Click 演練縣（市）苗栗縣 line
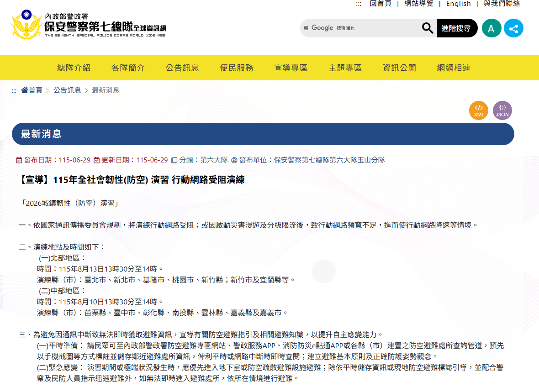The height and width of the screenshot is (392, 539). 162,313
